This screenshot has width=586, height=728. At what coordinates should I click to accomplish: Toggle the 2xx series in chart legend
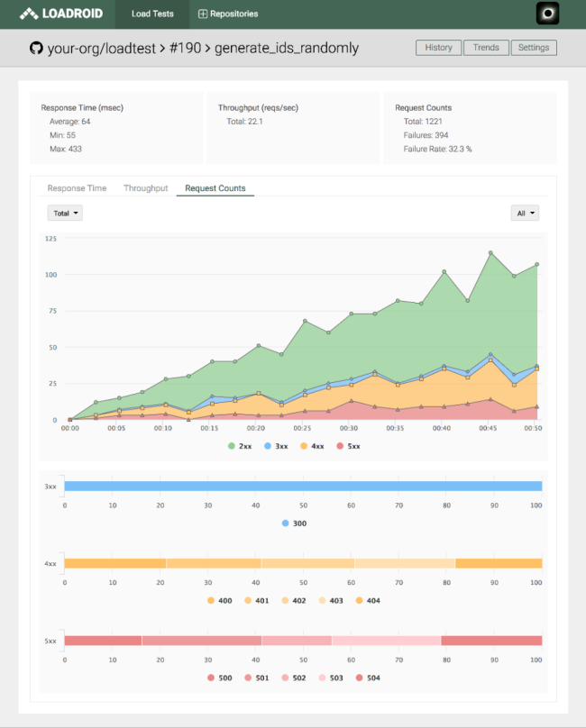click(x=232, y=446)
